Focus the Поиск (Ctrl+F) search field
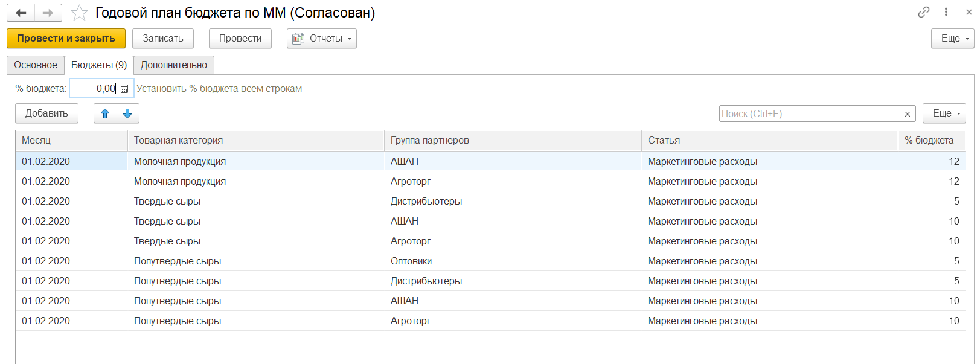The image size is (980, 364). (809, 113)
